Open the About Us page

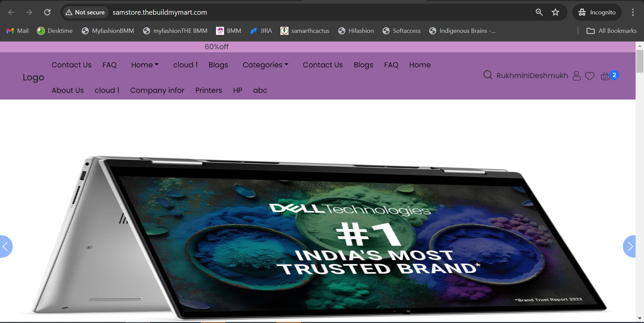coord(68,90)
